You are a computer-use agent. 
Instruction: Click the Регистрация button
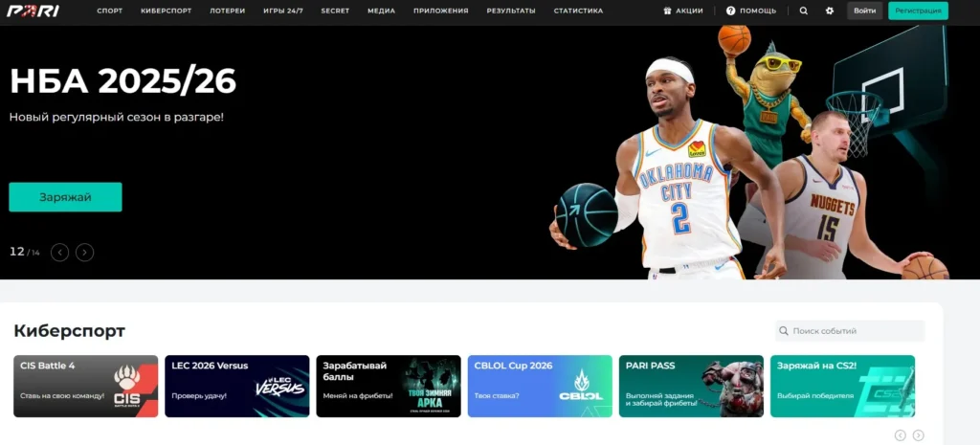[918, 11]
